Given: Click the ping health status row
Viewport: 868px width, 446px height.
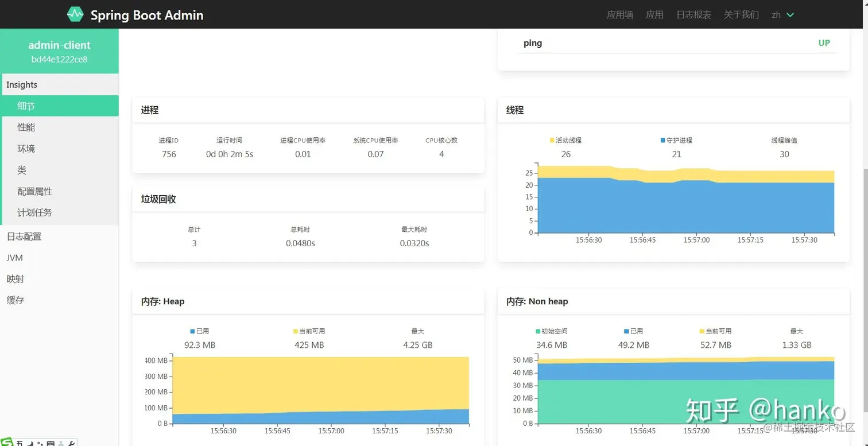Looking at the screenshot, I should (x=676, y=43).
